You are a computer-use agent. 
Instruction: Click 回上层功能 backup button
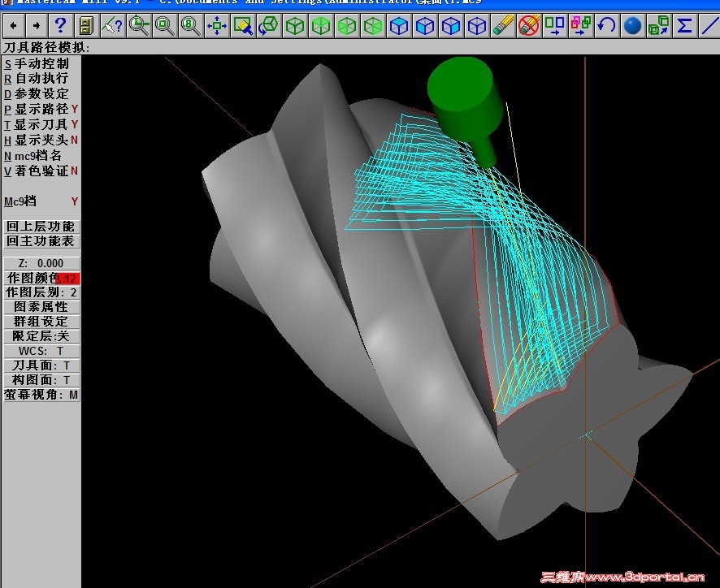41,227
